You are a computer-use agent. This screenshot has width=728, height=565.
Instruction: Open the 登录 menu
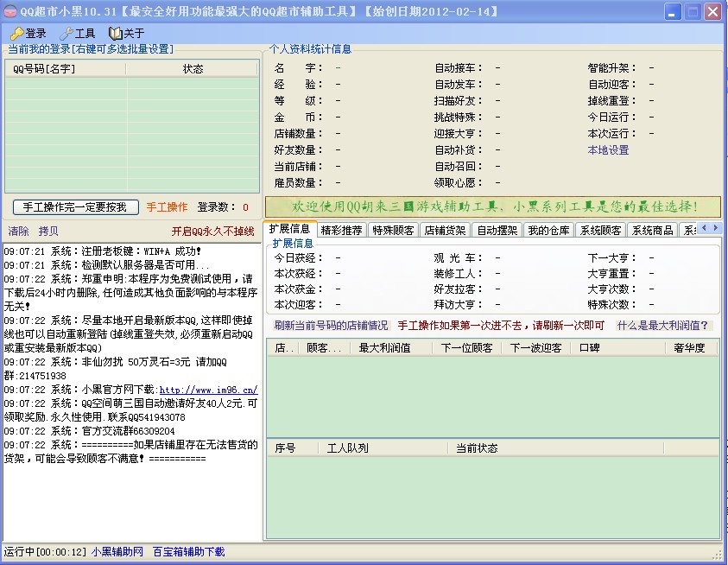(28, 34)
